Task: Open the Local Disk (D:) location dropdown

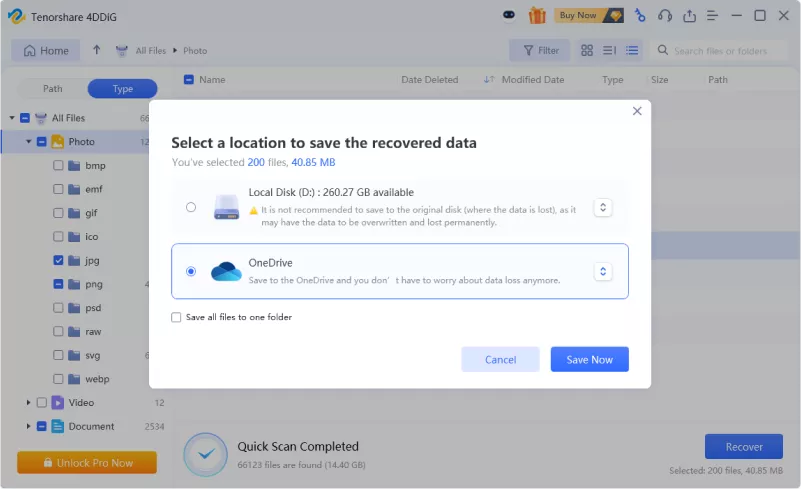Action: pyautogui.click(x=602, y=207)
